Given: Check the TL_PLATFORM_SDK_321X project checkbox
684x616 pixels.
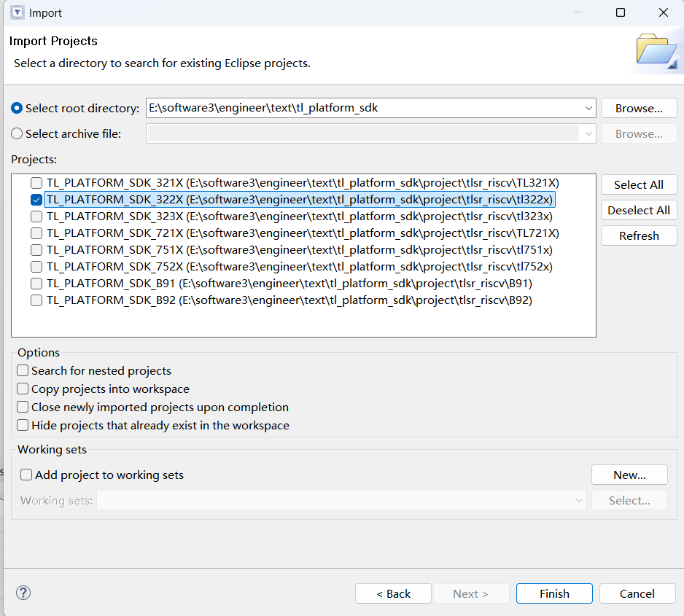Looking at the screenshot, I should pos(36,183).
